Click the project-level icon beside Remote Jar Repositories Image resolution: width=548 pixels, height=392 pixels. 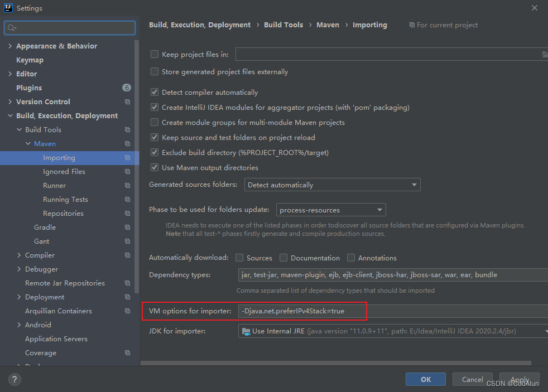point(128,283)
